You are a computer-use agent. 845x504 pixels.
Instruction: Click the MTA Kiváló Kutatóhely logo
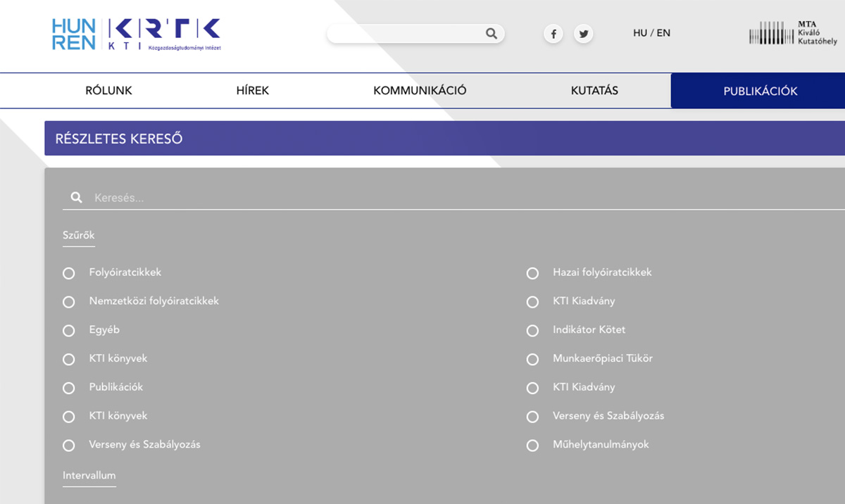point(793,33)
